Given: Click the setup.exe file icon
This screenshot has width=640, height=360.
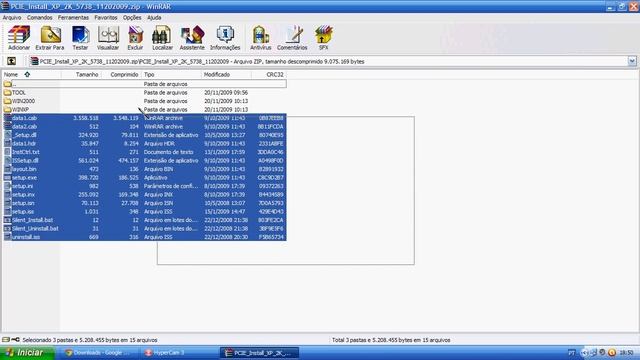Looking at the screenshot, I should [x=7, y=178].
